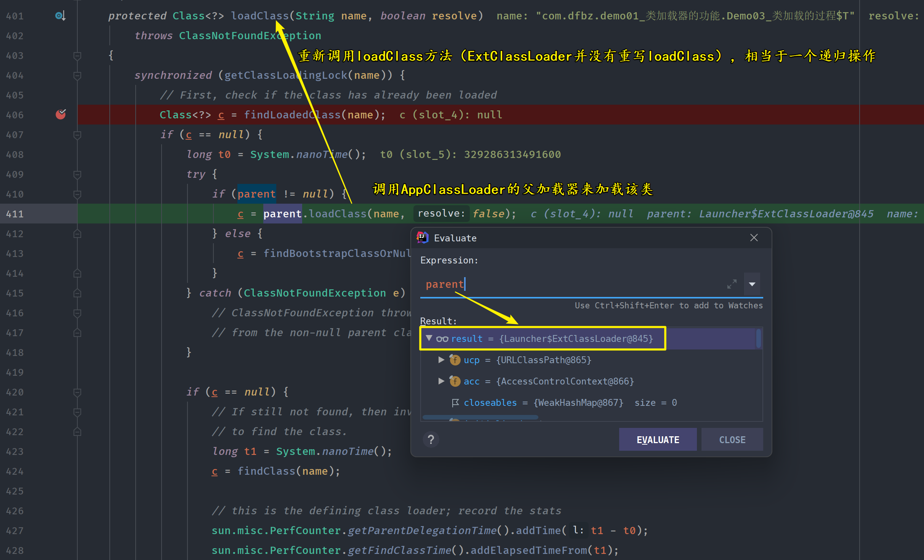Screen dimensions: 924x560
Task: Expand the acc field node
Action: (441, 381)
